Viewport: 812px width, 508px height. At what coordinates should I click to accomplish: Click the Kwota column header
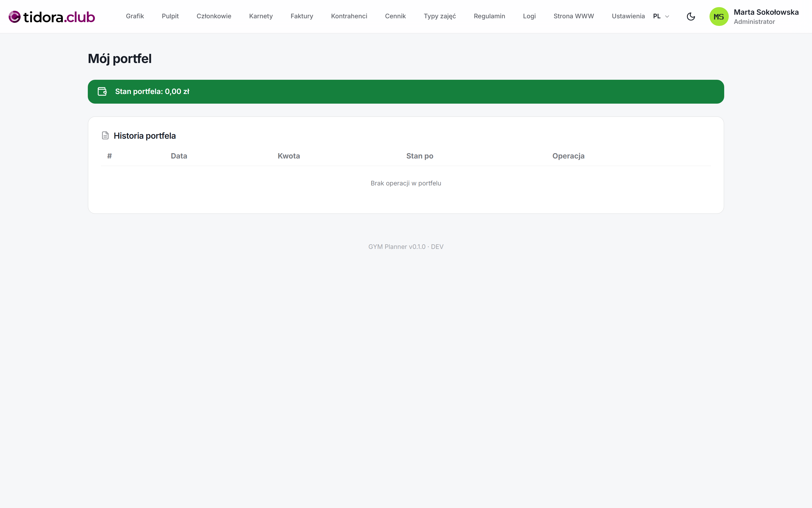(289, 156)
